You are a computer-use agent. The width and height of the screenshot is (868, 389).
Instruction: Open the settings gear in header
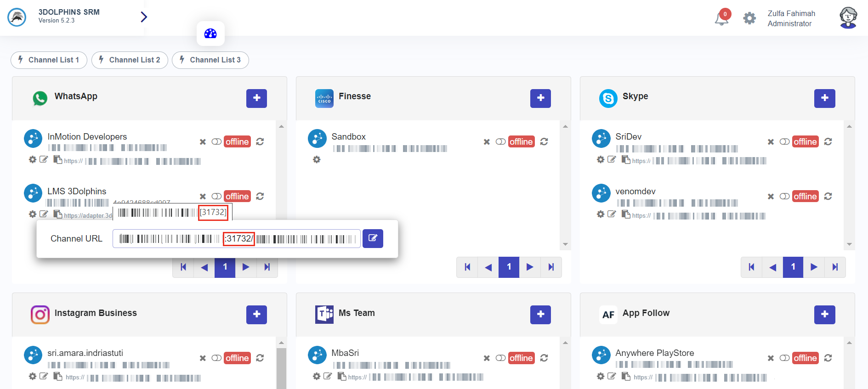click(749, 18)
